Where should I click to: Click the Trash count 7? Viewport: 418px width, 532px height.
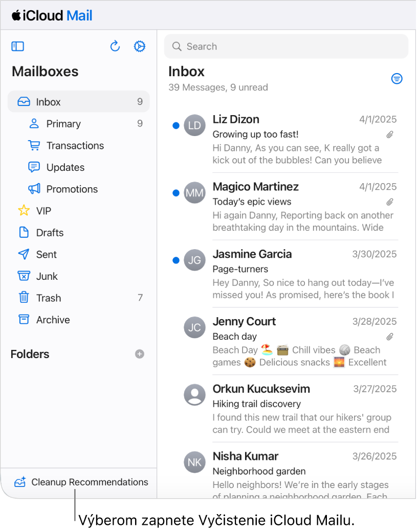141,298
